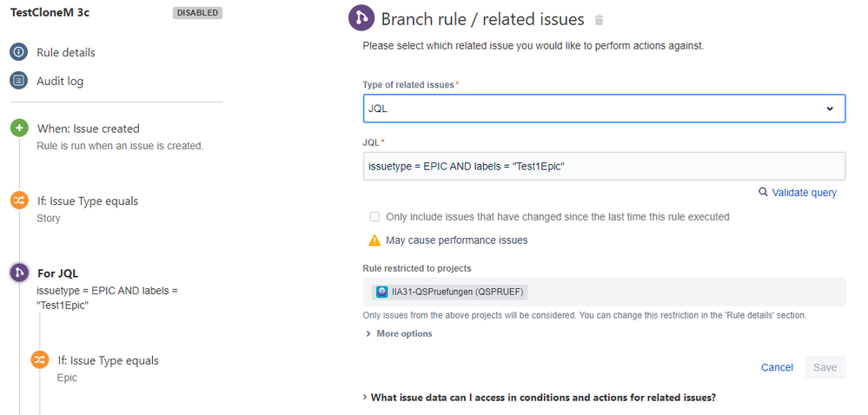Open the Type of related issues dropdown
This screenshot has height=415, width=868.
point(604,109)
